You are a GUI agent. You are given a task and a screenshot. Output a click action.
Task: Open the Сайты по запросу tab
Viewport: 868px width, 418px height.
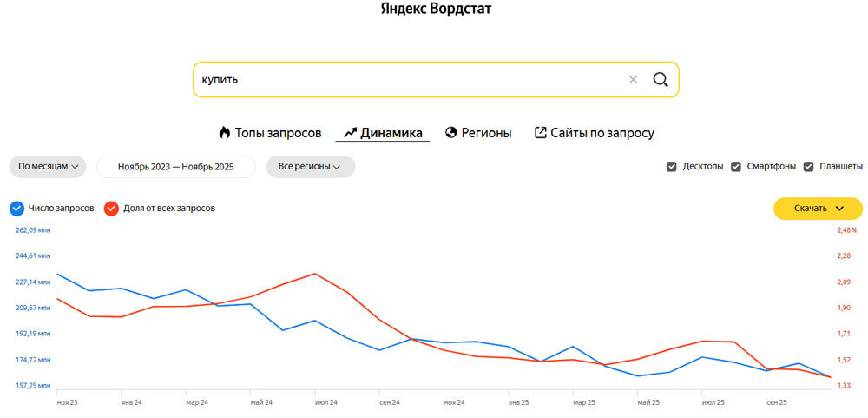click(602, 133)
